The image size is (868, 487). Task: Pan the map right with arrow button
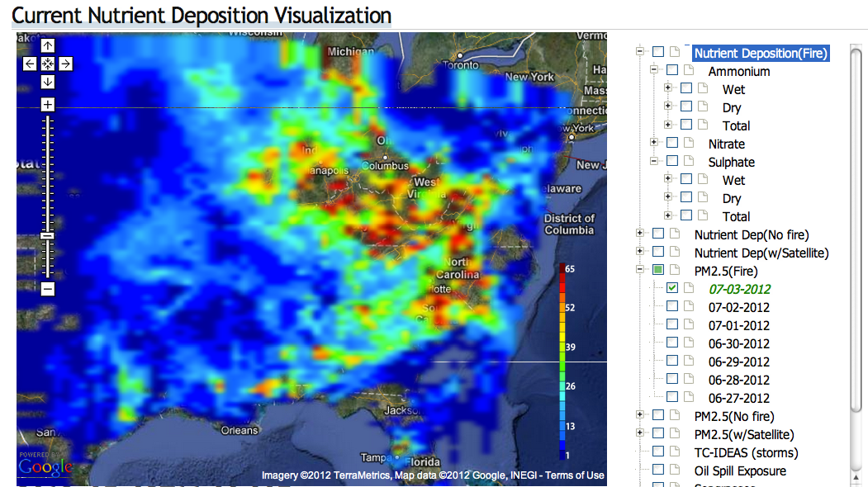click(66, 64)
